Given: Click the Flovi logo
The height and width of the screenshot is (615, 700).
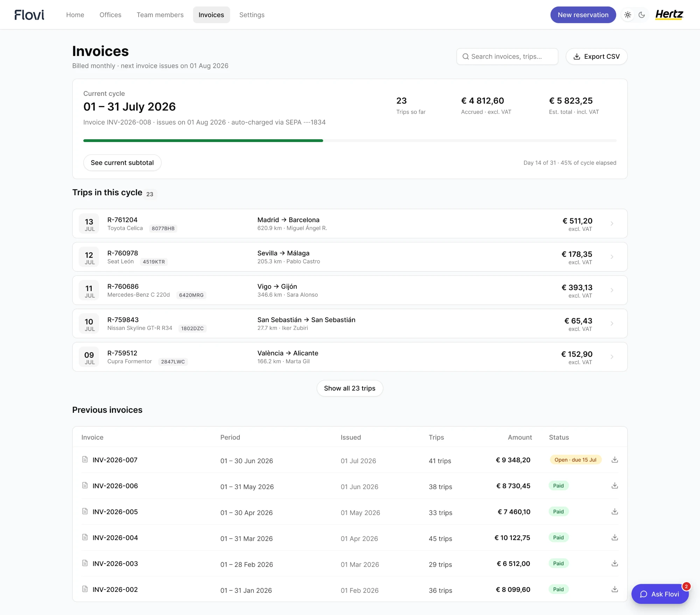Looking at the screenshot, I should (29, 15).
